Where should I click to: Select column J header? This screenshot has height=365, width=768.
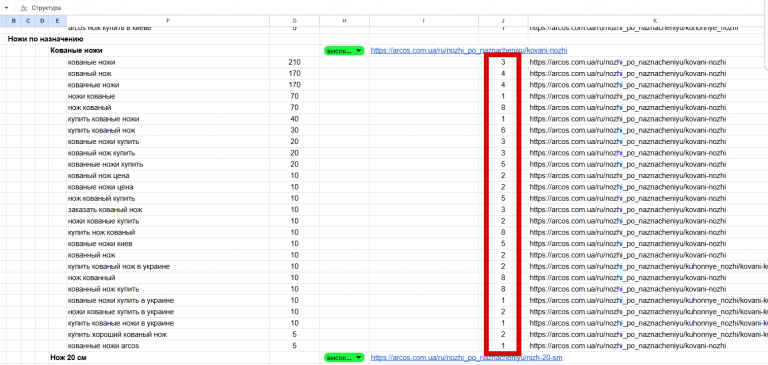[x=503, y=21]
